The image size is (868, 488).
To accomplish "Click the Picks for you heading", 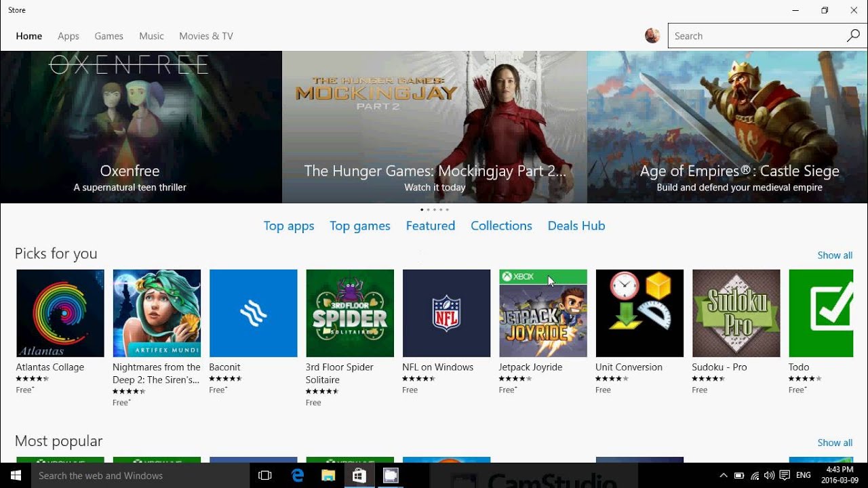I will [x=56, y=253].
